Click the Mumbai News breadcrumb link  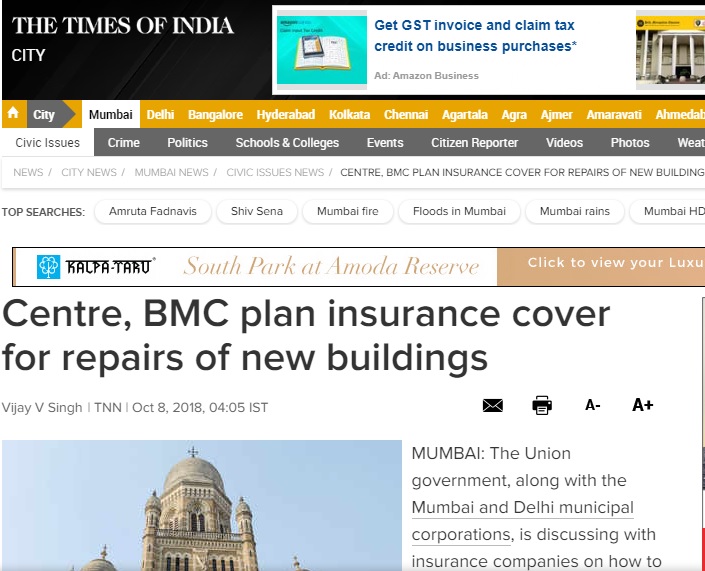171,172
